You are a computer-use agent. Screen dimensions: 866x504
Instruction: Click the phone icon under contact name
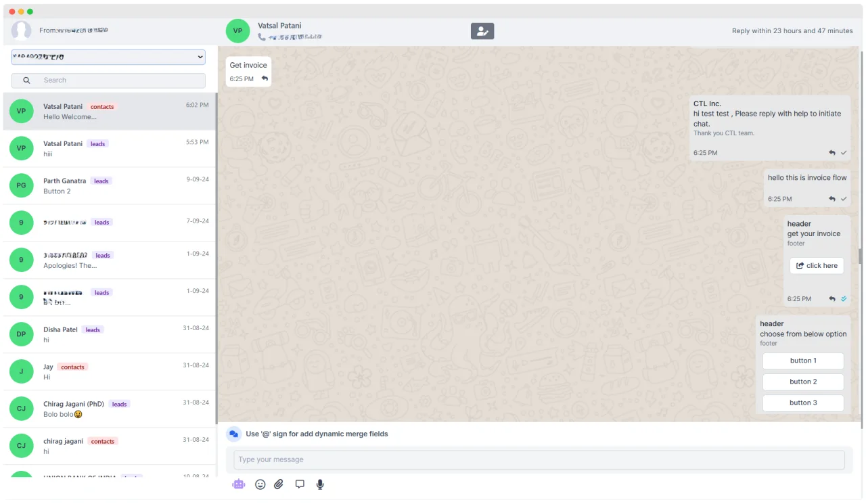[262, 37]
